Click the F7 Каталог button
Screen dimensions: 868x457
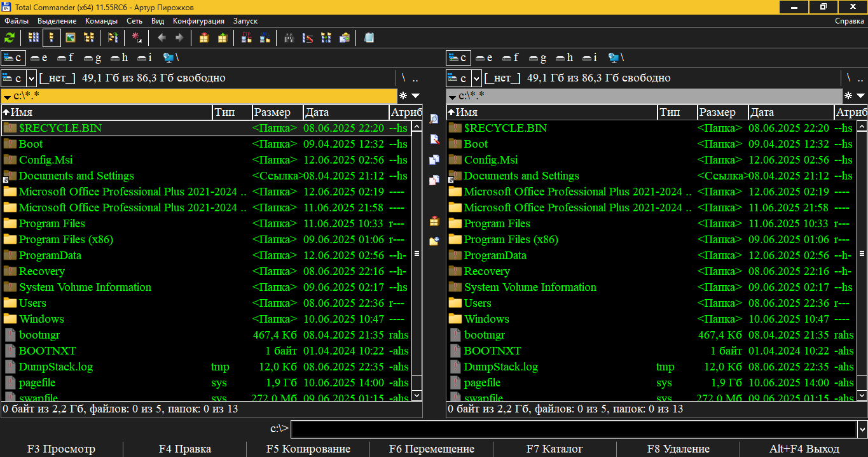pyautogui.click(x=555, y=449)
